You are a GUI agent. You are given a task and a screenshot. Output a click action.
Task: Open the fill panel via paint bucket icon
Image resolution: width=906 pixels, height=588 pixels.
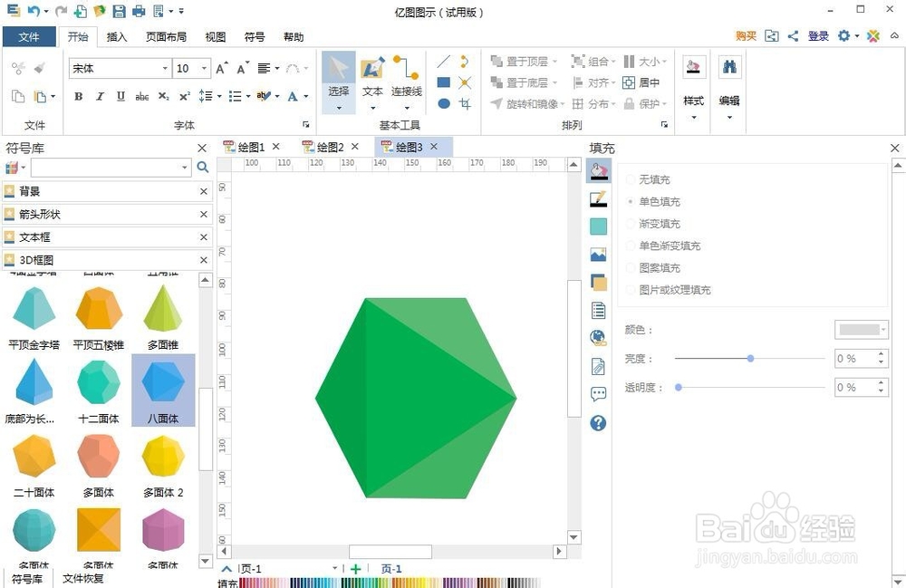pyautogui.click(x=598, y=170)
